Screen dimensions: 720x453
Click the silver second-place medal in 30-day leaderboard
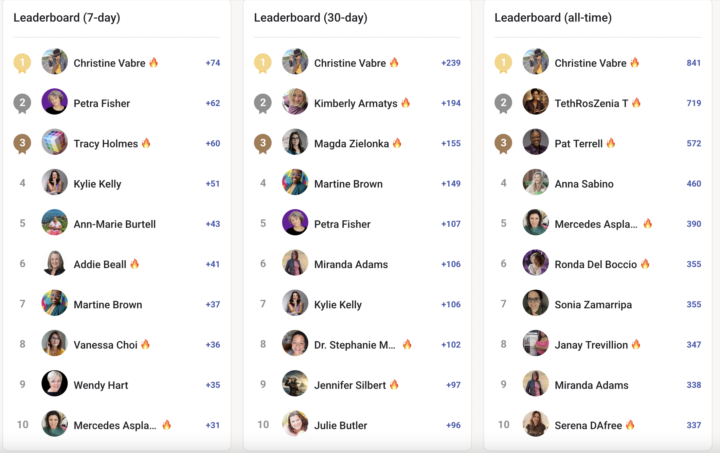tap(262, 103)
